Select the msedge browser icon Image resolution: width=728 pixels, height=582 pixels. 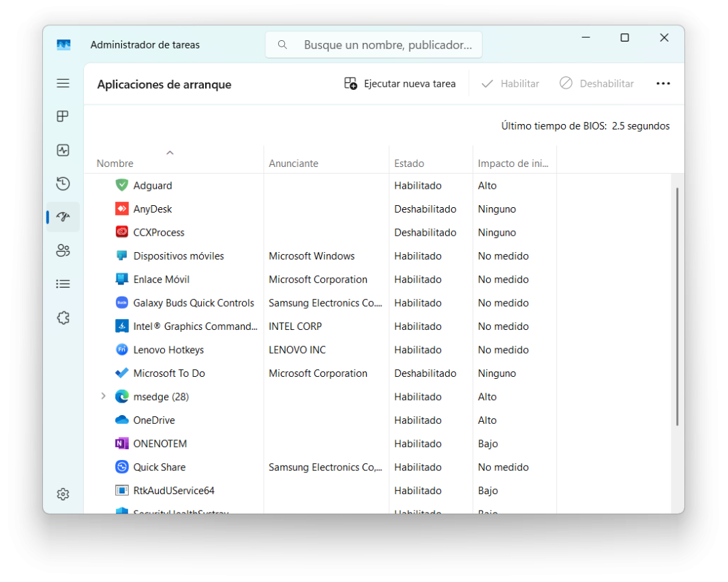121,396
